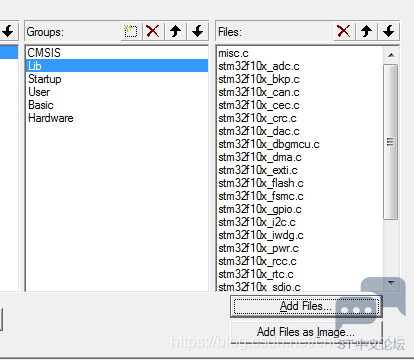Click Files list scrollbar up arrow
This screenshot has height=360, width=414.
point(391,55)
